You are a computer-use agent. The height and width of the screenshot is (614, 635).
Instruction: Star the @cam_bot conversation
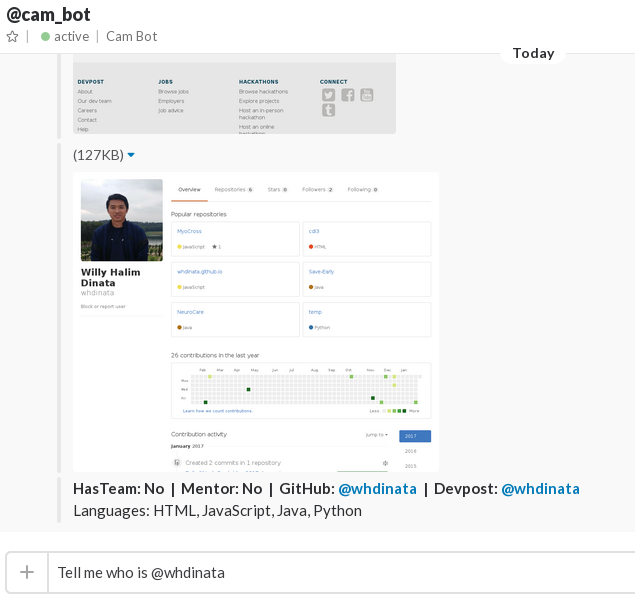13,37
